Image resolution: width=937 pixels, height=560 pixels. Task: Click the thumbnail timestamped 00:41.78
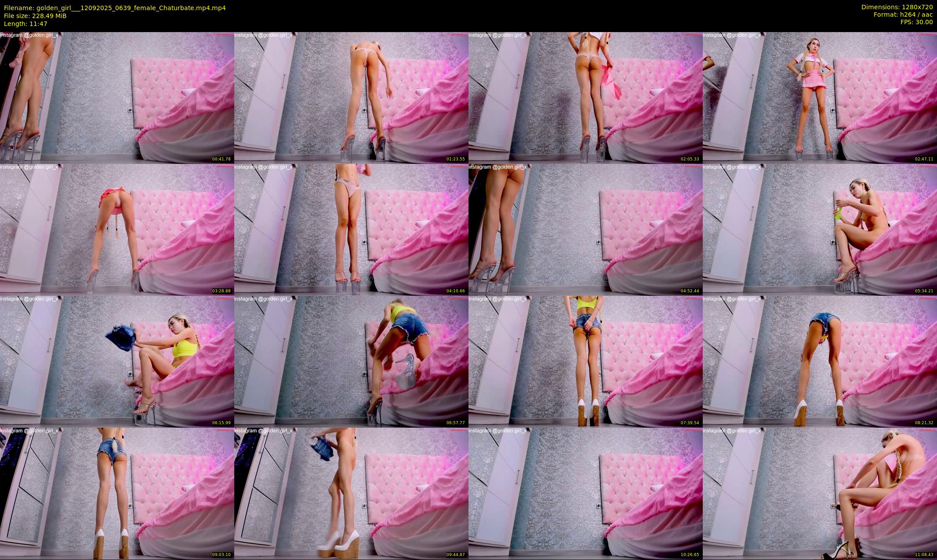tap(117, 98)
